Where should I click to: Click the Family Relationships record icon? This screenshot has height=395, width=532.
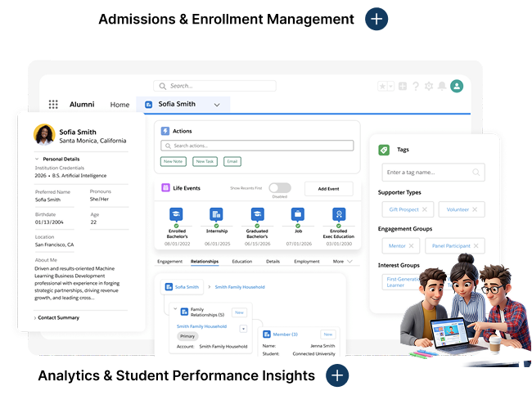click(x=184, y=312)
